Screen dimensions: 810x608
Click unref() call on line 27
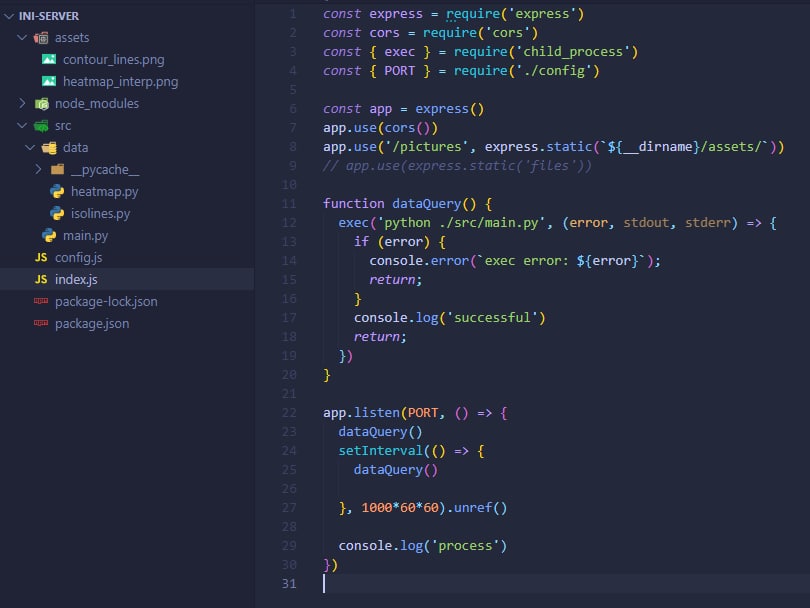[480, 508]
